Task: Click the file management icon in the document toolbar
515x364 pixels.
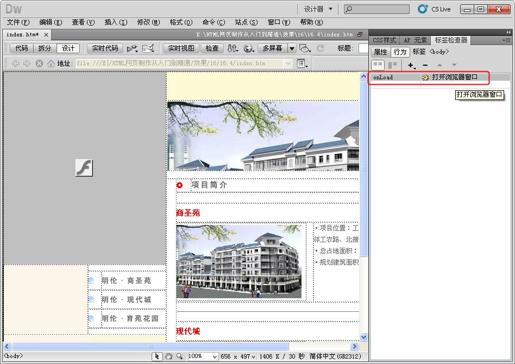Action: (233, 49)
